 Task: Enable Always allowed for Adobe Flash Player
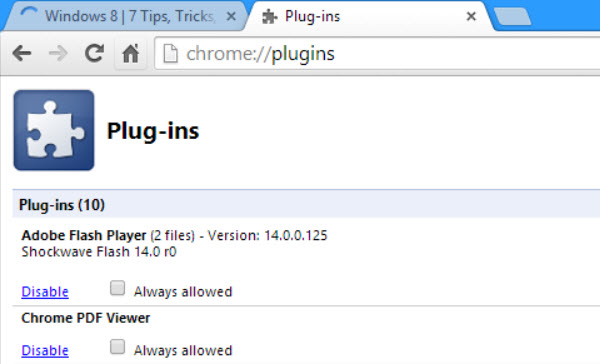pos(117,288)
